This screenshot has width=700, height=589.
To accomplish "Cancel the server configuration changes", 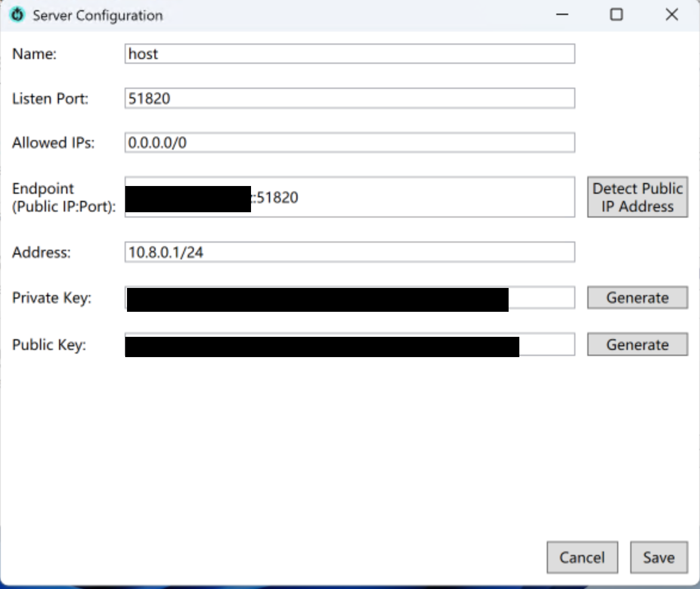I will coord(582,557).
